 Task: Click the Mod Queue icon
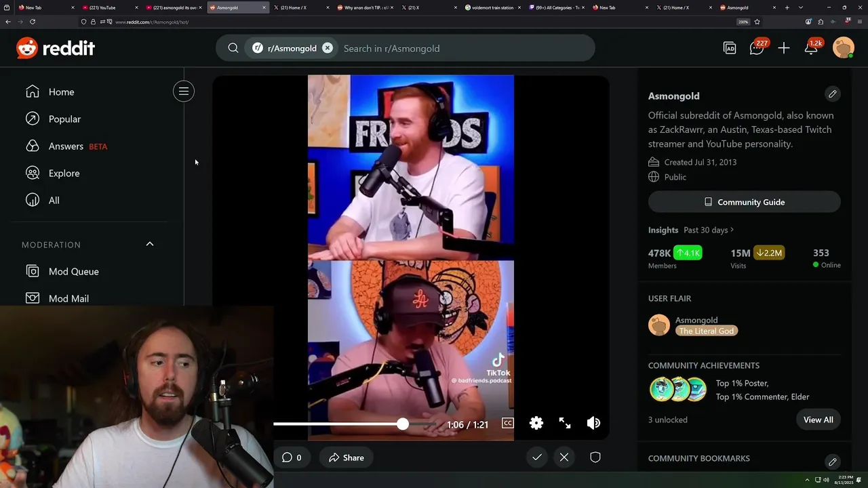(33, 271)
